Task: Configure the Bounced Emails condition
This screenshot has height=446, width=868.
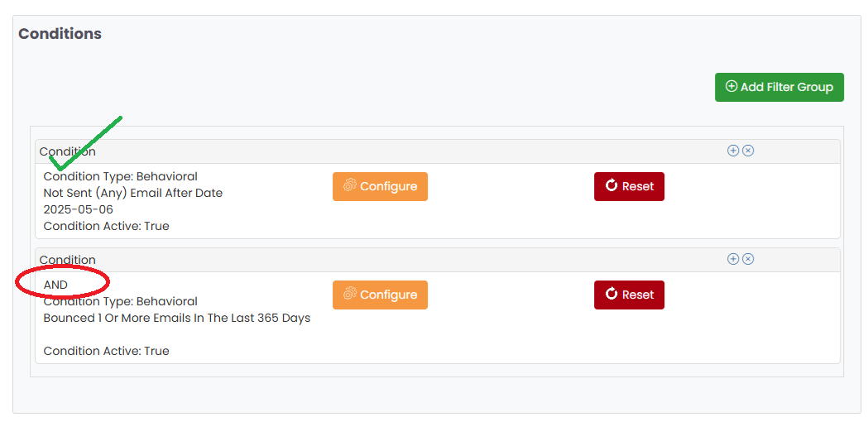Action: [x=380, y=295]
